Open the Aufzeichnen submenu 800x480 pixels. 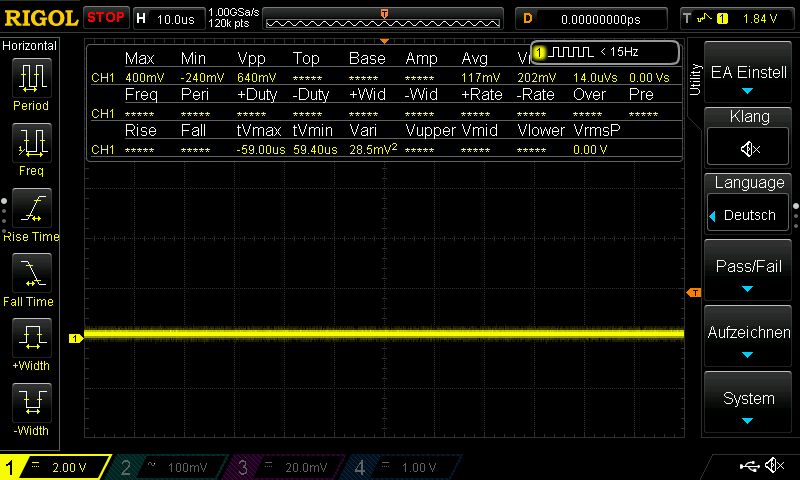click(748, 337)
